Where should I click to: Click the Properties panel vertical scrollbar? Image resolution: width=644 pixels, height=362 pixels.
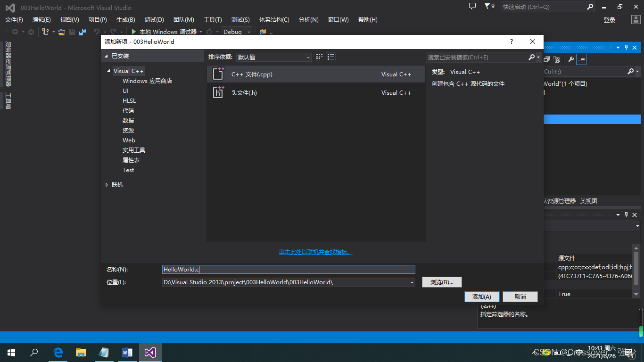pyautogui.click(x=636, y=269)
